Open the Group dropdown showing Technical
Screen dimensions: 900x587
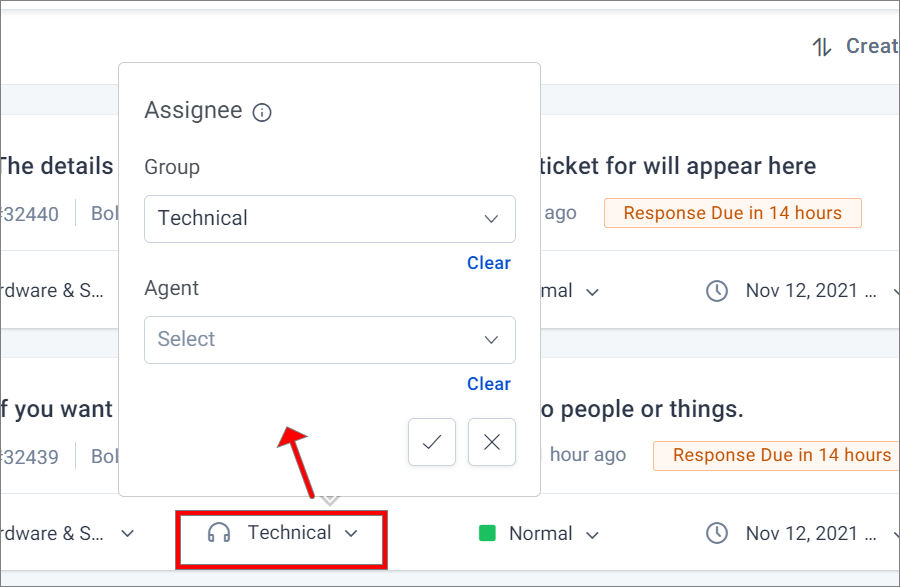click(329, 219)
